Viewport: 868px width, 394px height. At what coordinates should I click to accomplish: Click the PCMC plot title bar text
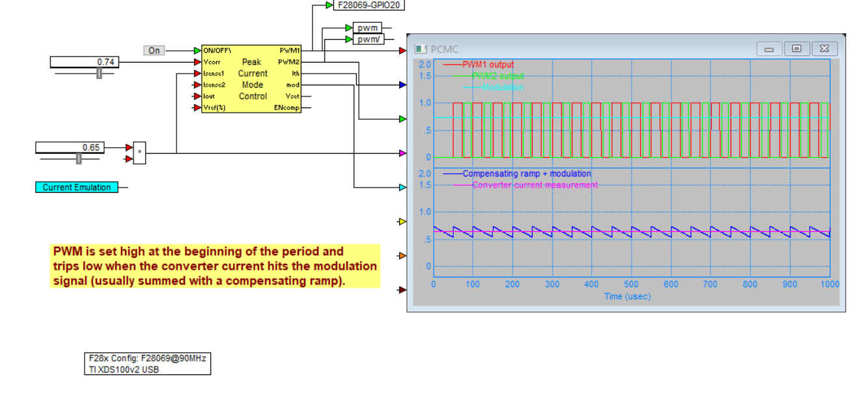pyautogui.click(x=445, y=49)
